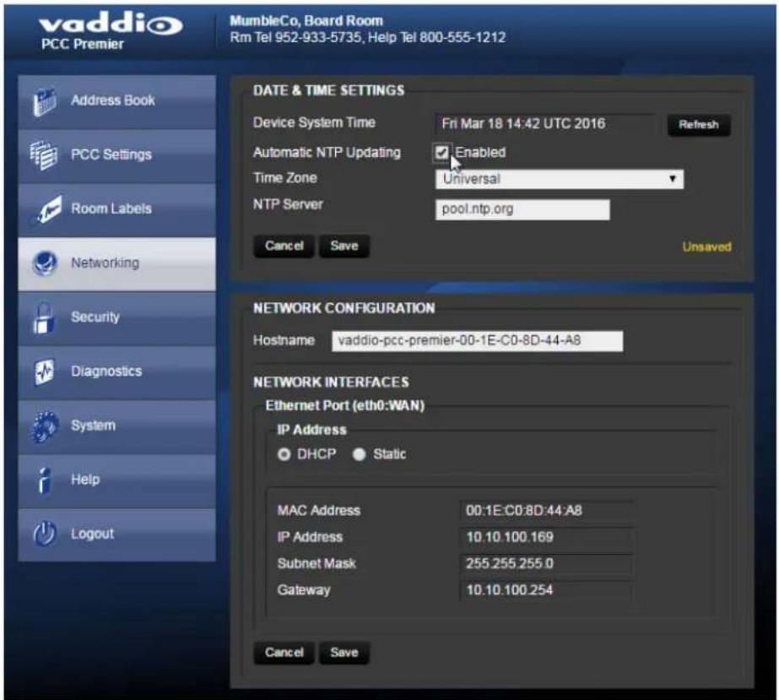Screen dimensions: 779x700
Task: Click the Subnet Mask label
Action: 316,563
